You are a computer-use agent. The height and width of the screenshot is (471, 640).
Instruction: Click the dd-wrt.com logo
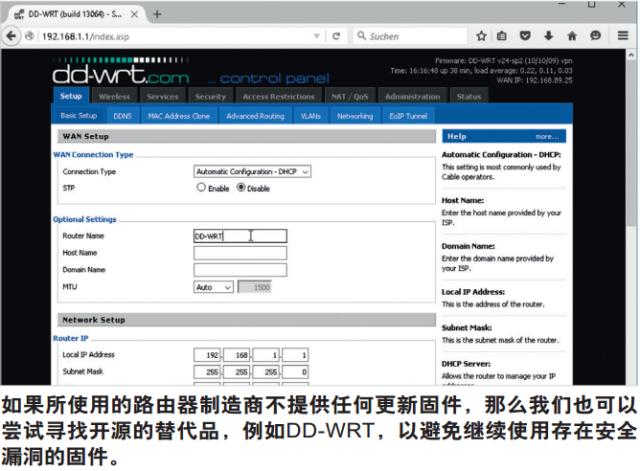coord(120,73)
